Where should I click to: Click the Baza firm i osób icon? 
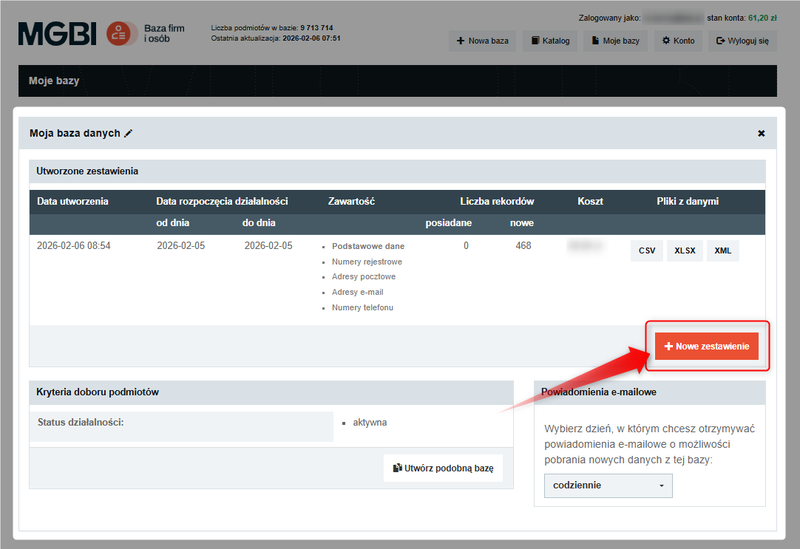[x=122, y=34]
